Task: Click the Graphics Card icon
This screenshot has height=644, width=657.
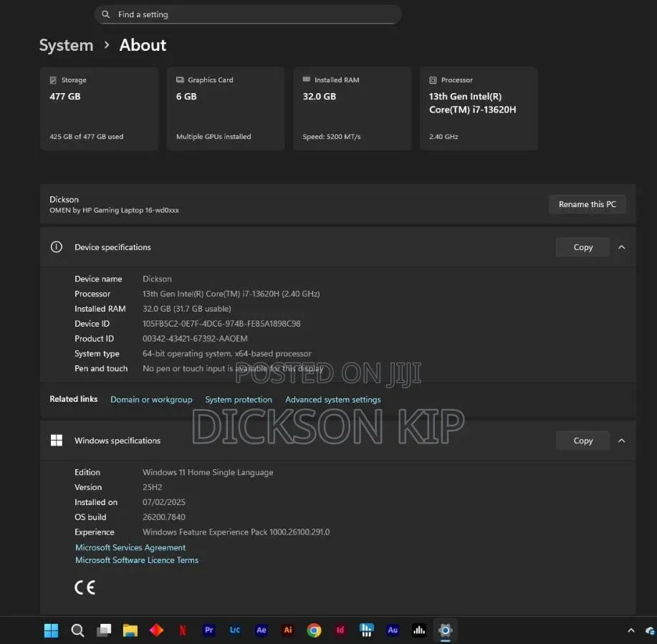Action: click(180, 80)
